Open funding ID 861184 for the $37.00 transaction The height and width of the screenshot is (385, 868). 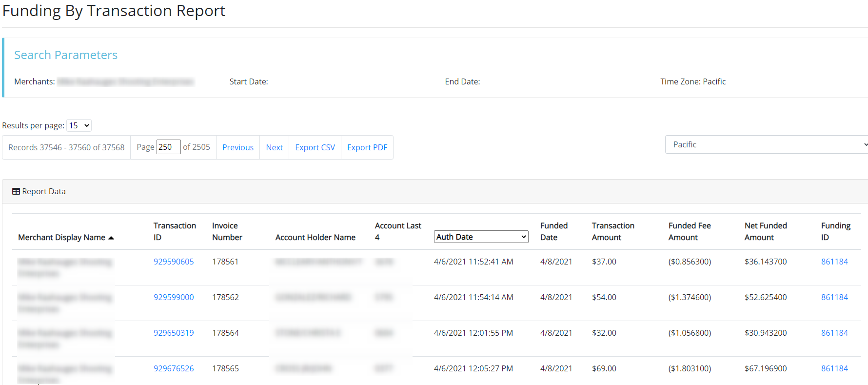pos(834,262)
